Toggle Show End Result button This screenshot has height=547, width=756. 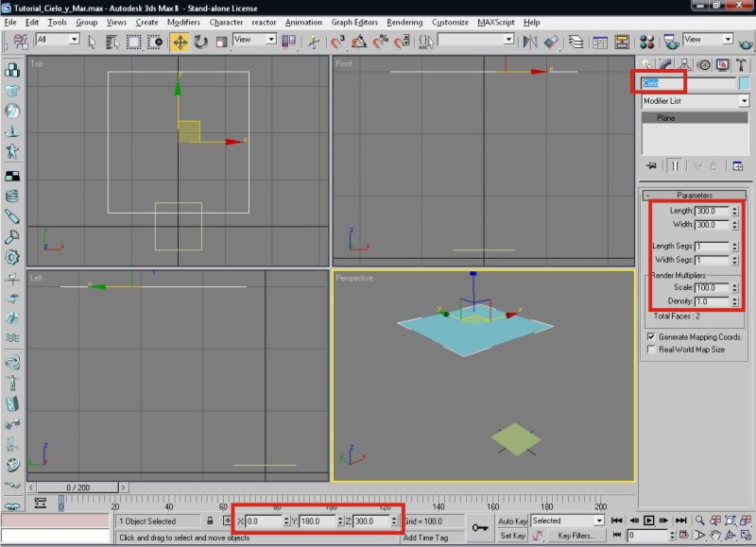point(675,165)
